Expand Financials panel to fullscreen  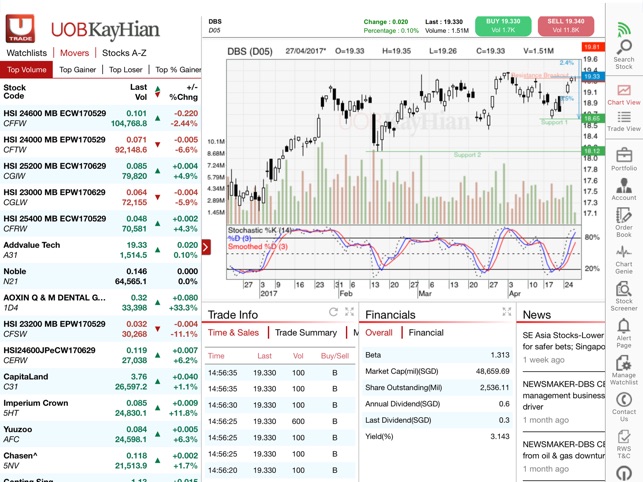pos(507,312)
